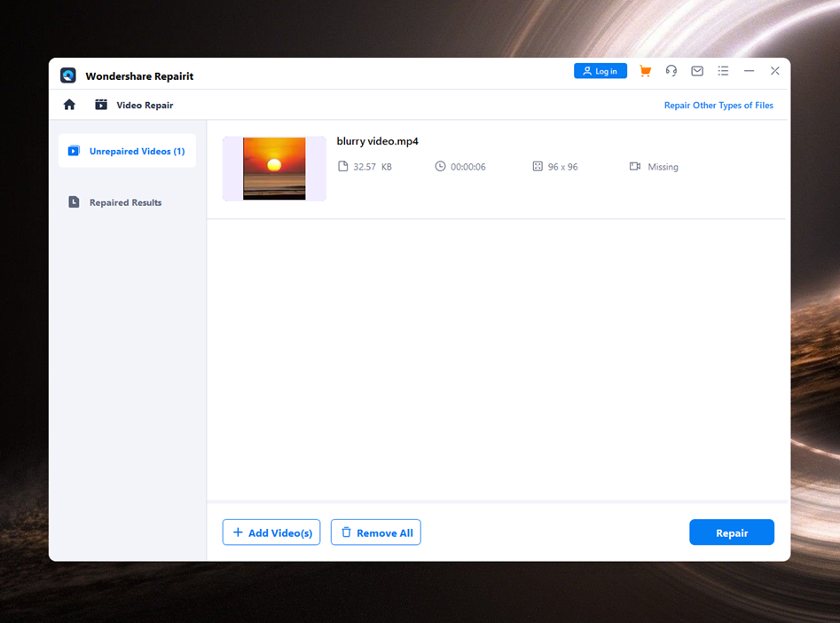Screen dimensions: 840x623
Task: Select the Unrepaired Videos (1) tab
Action: tap(127, 151)
